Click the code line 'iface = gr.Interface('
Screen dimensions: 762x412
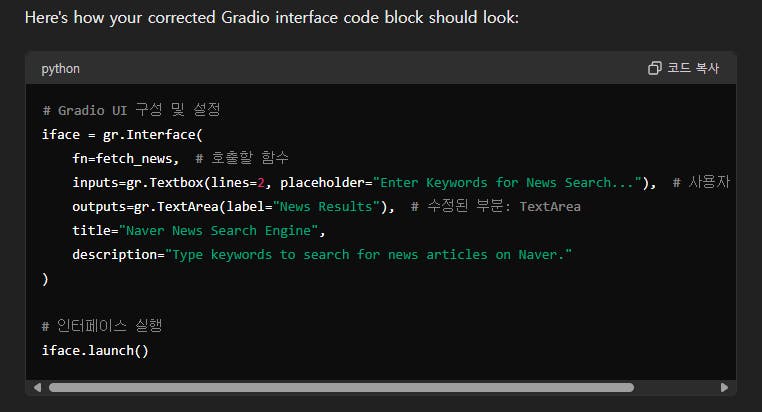tap(122, 135)
